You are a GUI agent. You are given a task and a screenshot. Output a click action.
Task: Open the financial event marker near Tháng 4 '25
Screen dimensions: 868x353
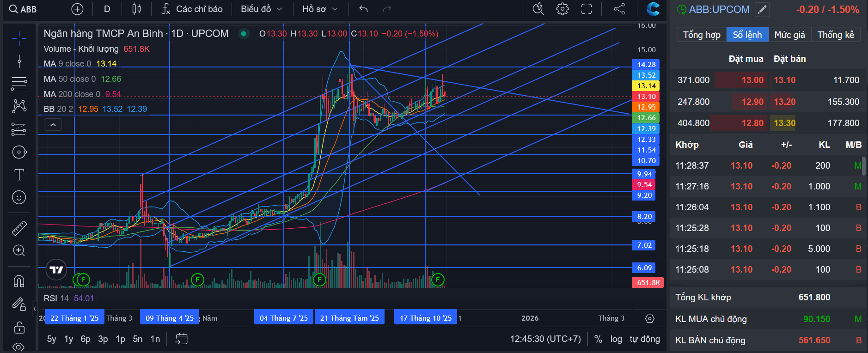(x=197, y=280)
